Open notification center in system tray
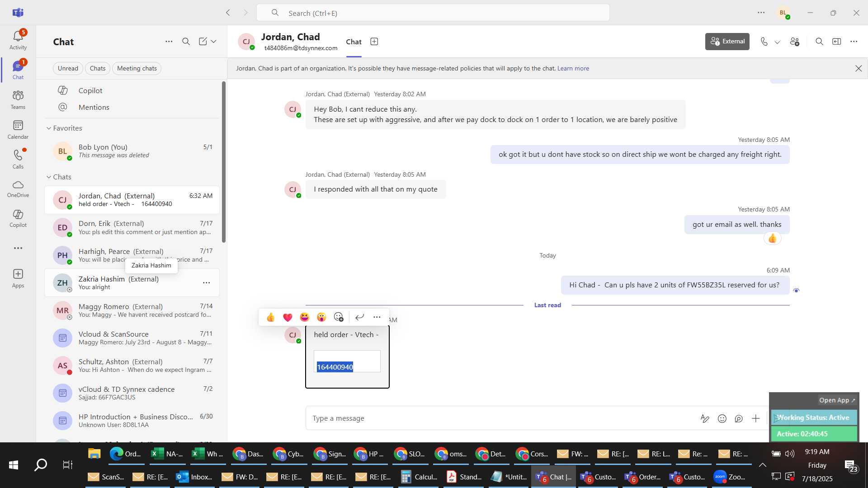 coord(851,465)
